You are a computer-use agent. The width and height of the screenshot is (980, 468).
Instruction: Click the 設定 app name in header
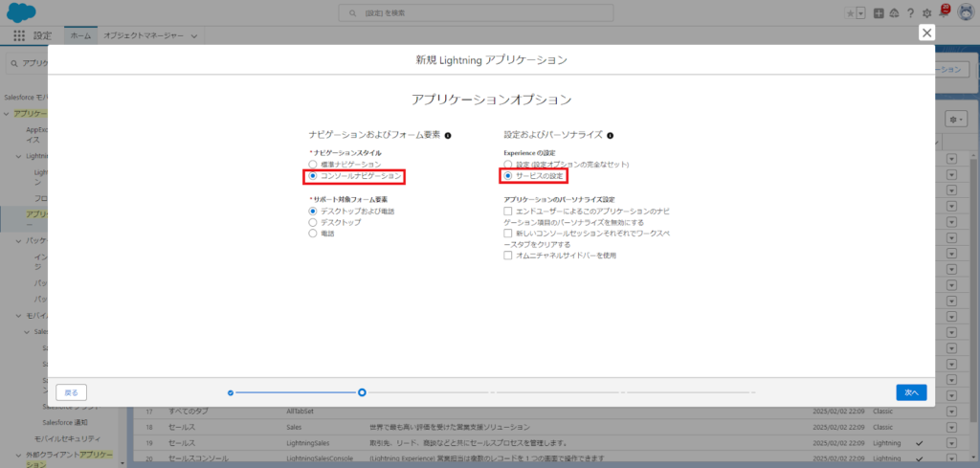42,36
